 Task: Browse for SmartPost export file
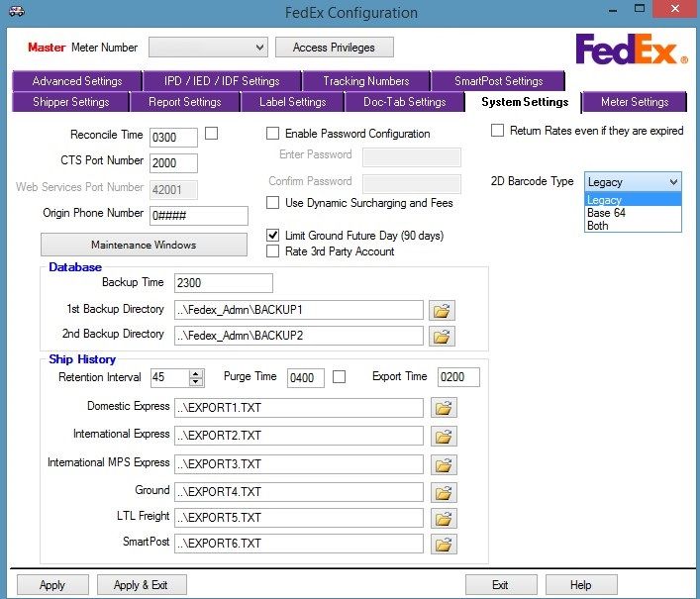pyautogui.click(x=444, y=545)
